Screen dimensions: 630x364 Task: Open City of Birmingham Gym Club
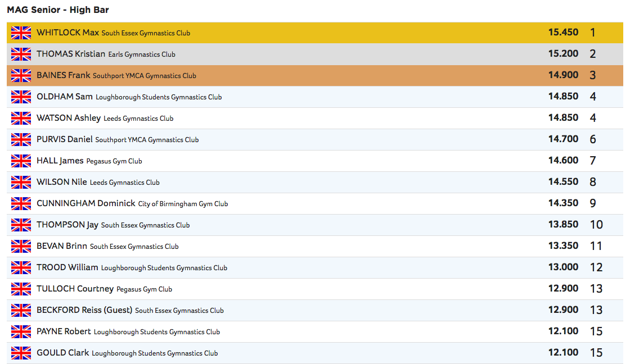pyautogui.click(x=183, y=204)
